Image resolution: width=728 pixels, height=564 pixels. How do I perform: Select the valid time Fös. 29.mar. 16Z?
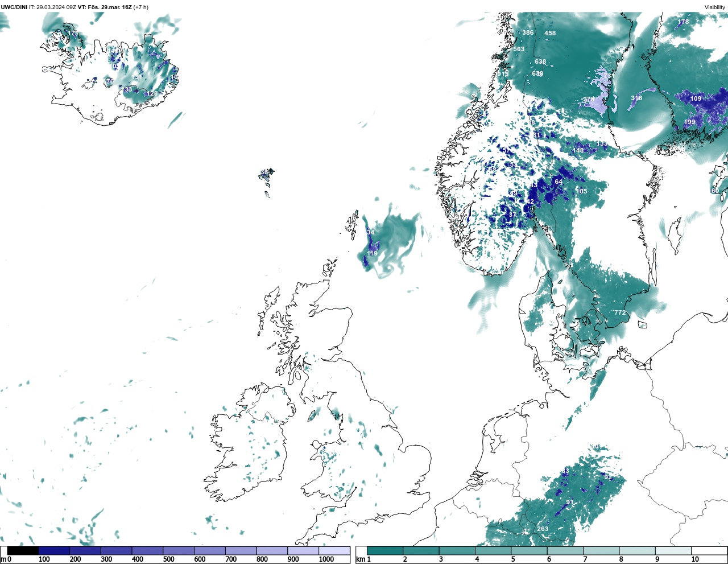click(x=110, y=7)
